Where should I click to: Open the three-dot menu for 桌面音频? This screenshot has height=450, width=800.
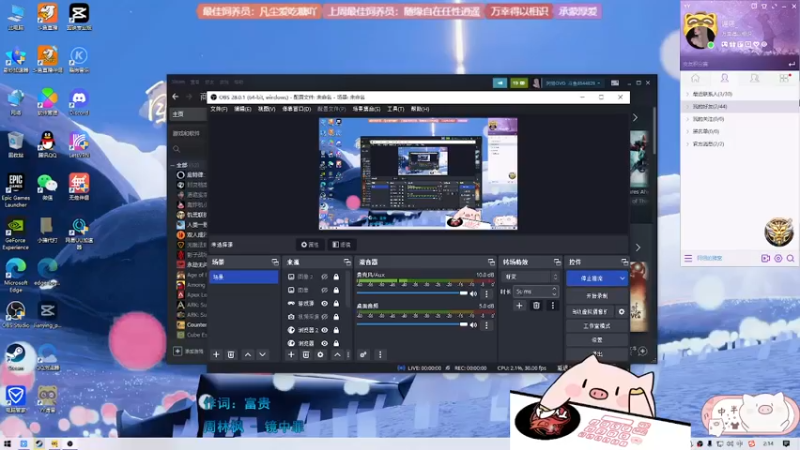[486, 325]
